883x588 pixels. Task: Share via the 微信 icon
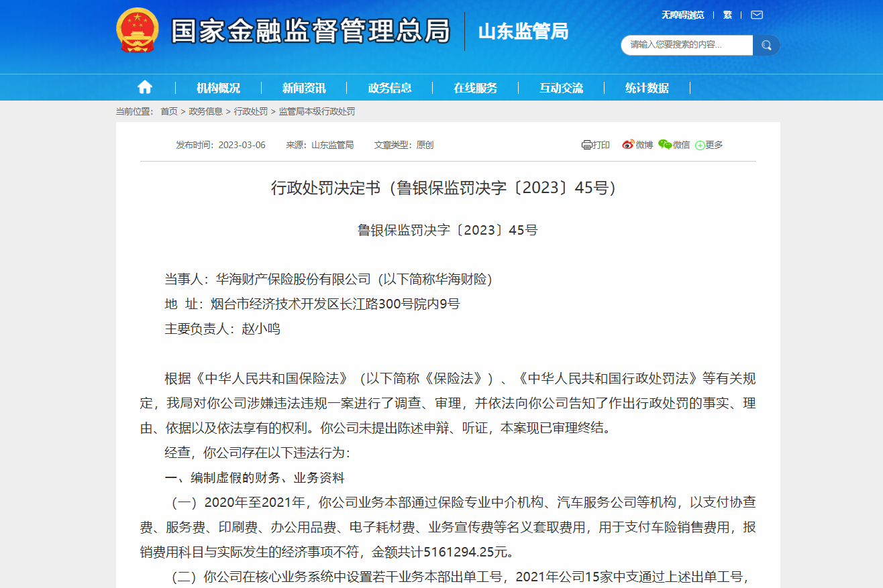point(665,144)
